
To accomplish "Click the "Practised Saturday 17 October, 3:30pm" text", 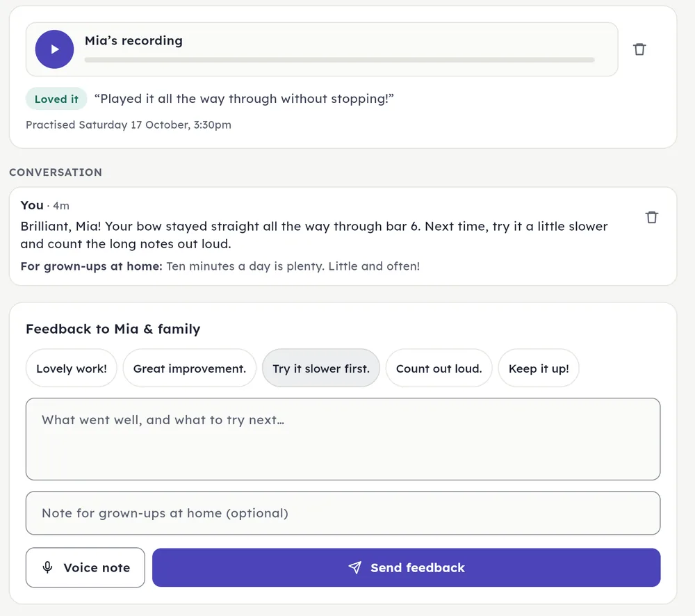I will pos(129,125).
